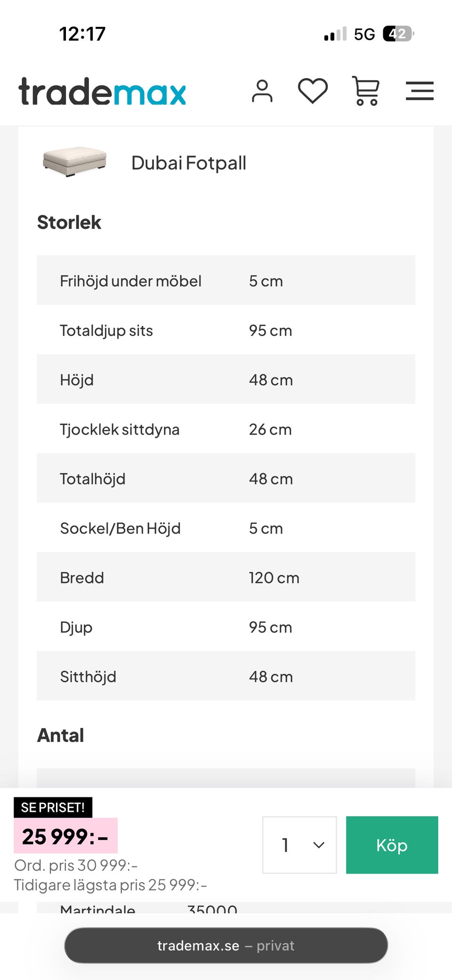Tap the Dubai Fotpall product title

(188, 163)
